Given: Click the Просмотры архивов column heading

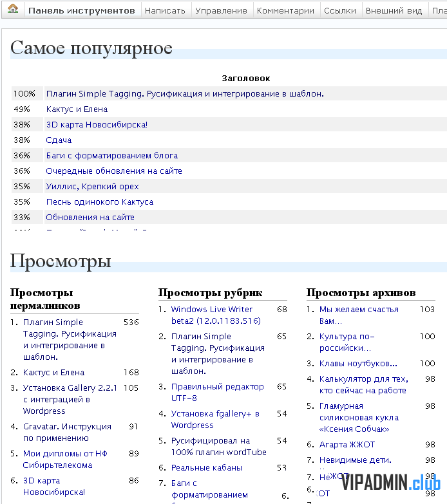Looking at the screenshot, I should (x=361, y=292).
